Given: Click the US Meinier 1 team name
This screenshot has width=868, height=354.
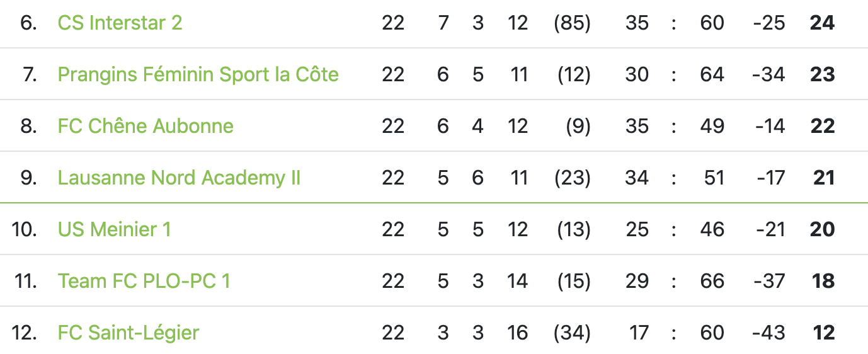Looking at the screenshot, I should pos(114,229).
